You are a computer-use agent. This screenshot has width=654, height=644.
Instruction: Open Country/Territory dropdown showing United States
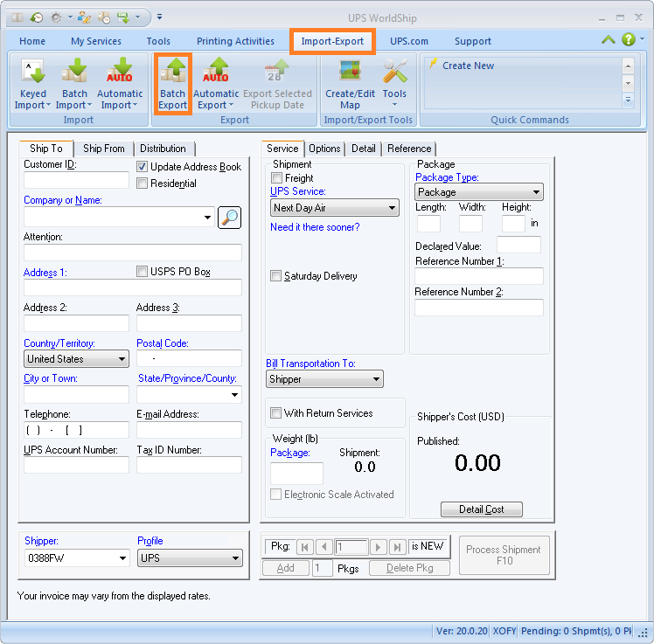click(x=76, y=359)
